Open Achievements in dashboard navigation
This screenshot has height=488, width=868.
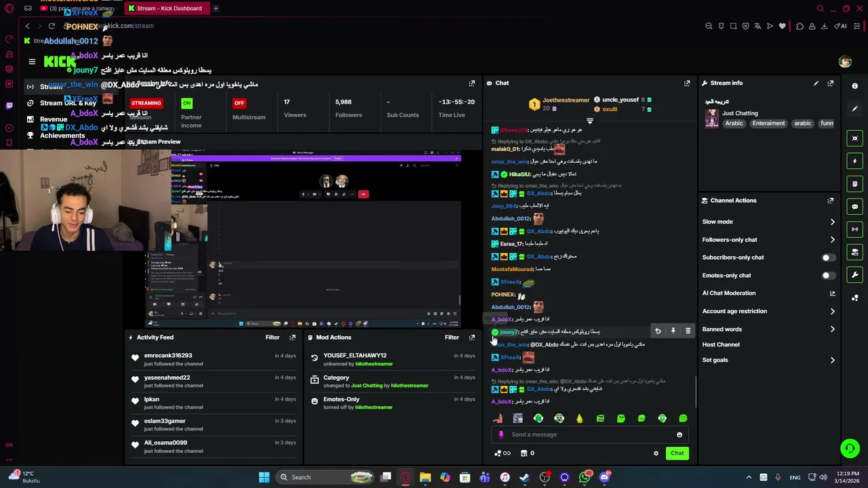(x=56, y=136)
